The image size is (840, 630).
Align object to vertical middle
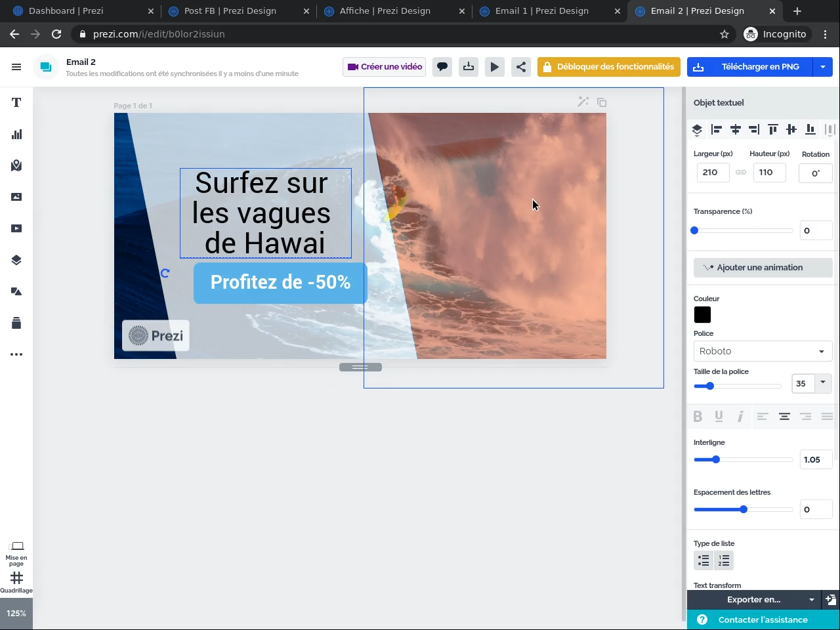pyautogui.click(x=791, y=130)
